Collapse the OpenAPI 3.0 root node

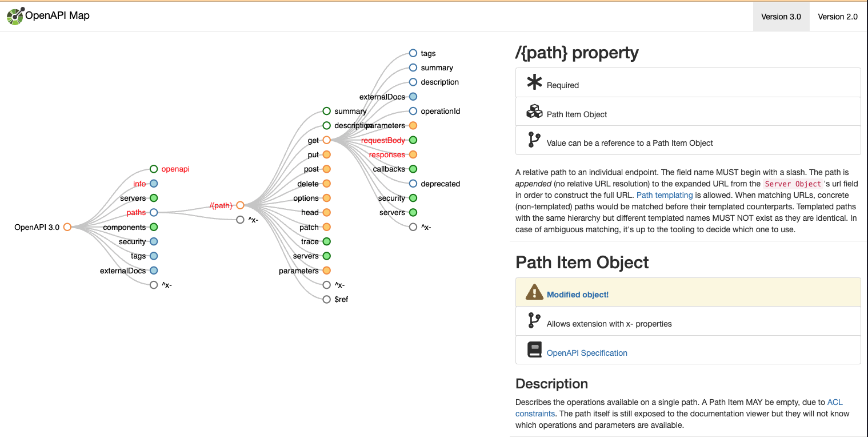[x=67, y=227]
